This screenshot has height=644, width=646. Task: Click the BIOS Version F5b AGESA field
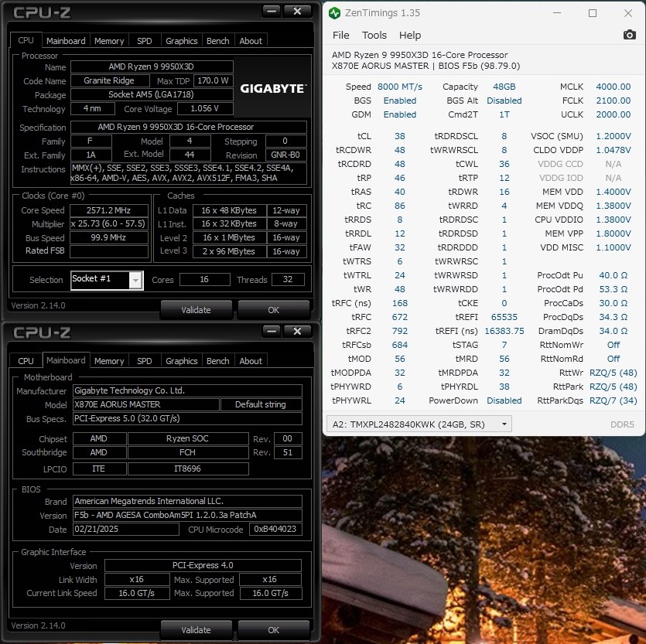coord(187,515)
